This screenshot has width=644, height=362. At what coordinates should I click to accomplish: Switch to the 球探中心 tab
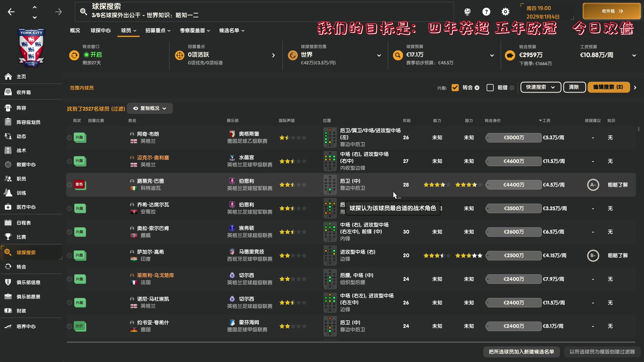(x=101, y=30)
